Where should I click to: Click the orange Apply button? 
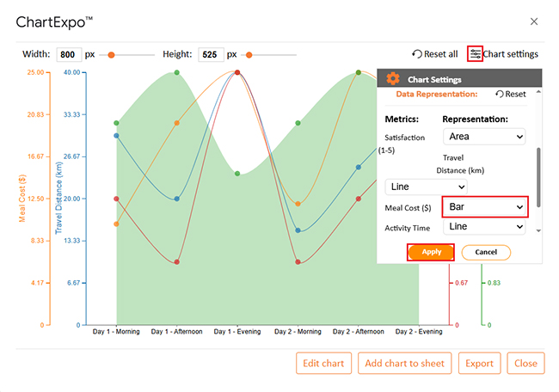tap(432, 252)
